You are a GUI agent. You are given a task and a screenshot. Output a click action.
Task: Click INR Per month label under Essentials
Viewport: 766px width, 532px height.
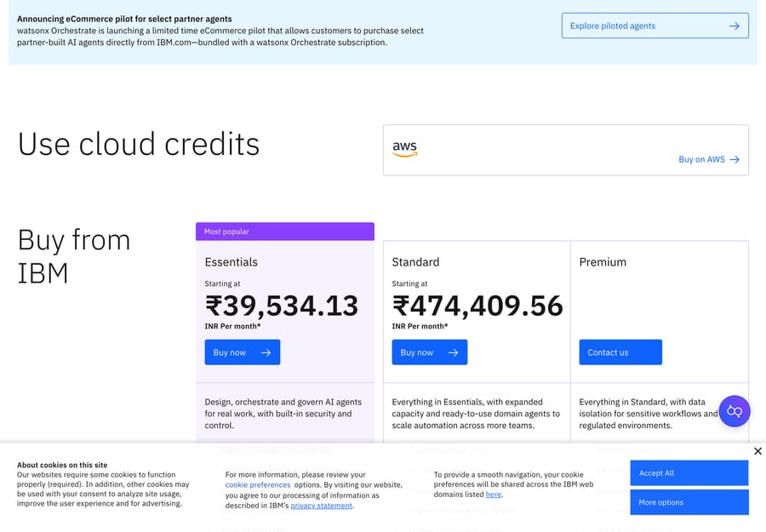(x=232, y=326)
